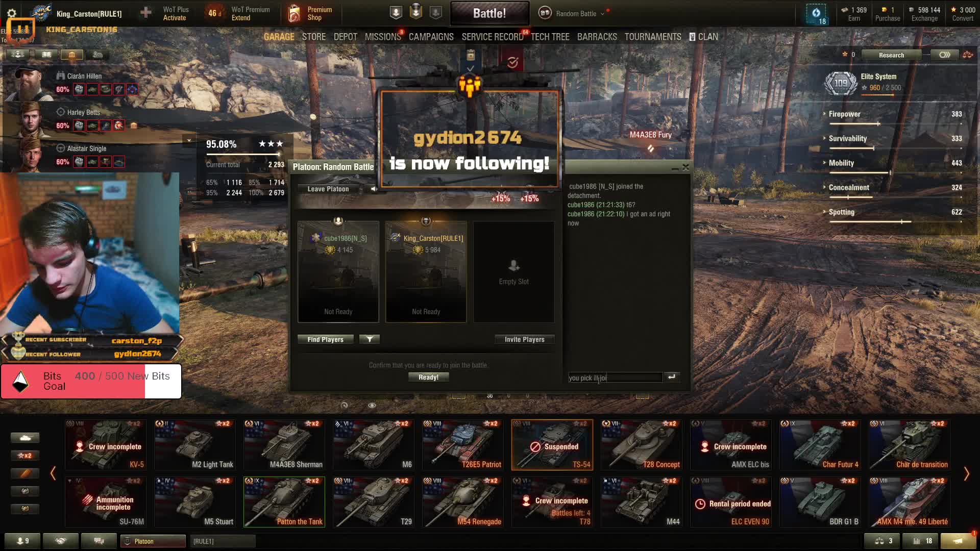Select the T26E5 Patriot tank
The height and width of the screenshot is (551, 980).
(463, 445)
